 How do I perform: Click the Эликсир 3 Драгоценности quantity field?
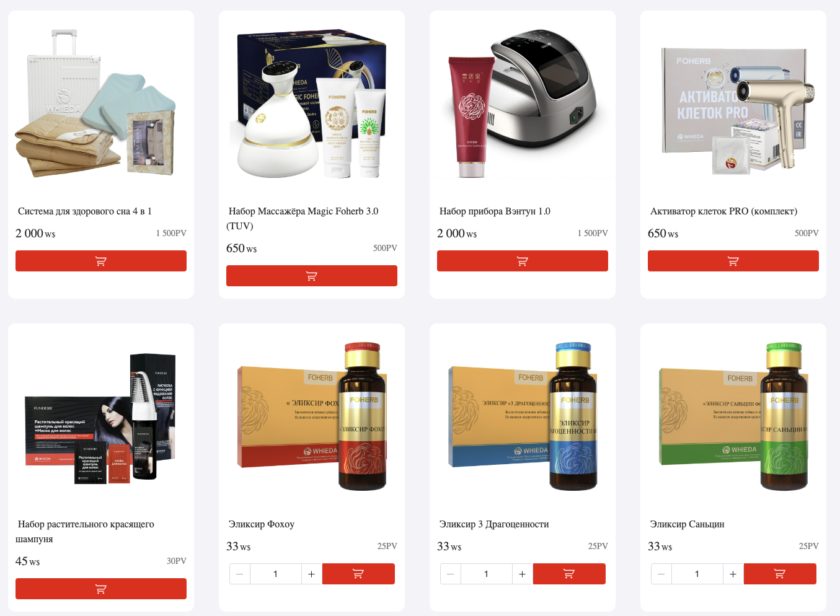click(487, 574)
